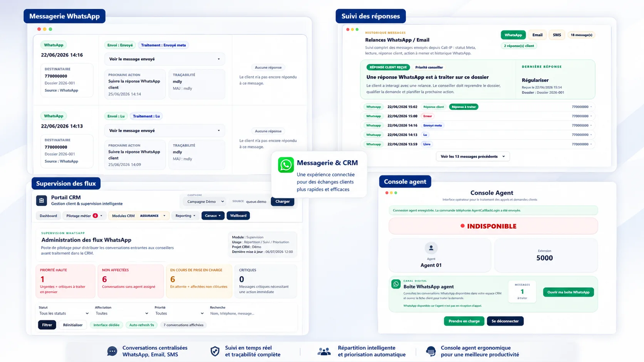The width and height of the screenshot is (644, 362).
Task: Click the Agent 01 avatar icon
Action: click(431, 248)
